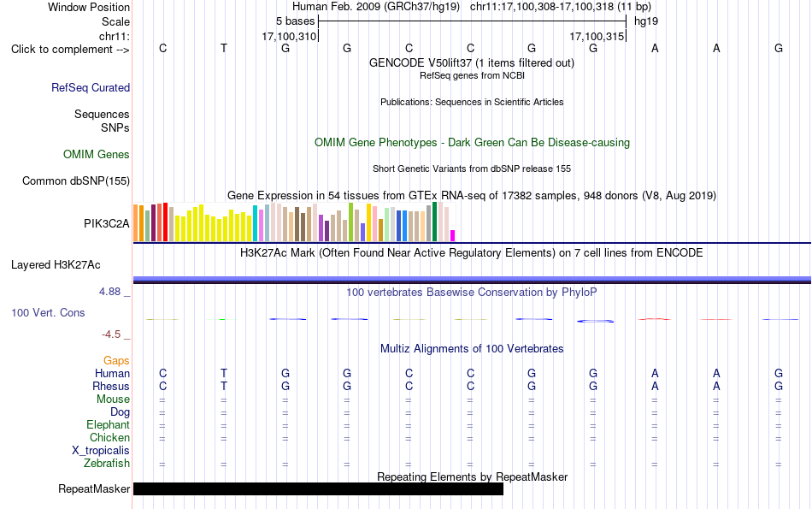812x509 pixels.
Task: Click the Gaps alignment label
Action: tap(116, 360)
